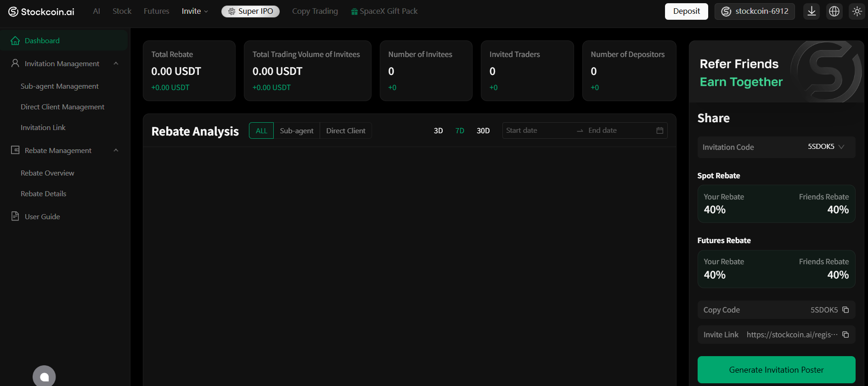Open the AI menu item
Screen dimensions: 868x386
point(96,11)
